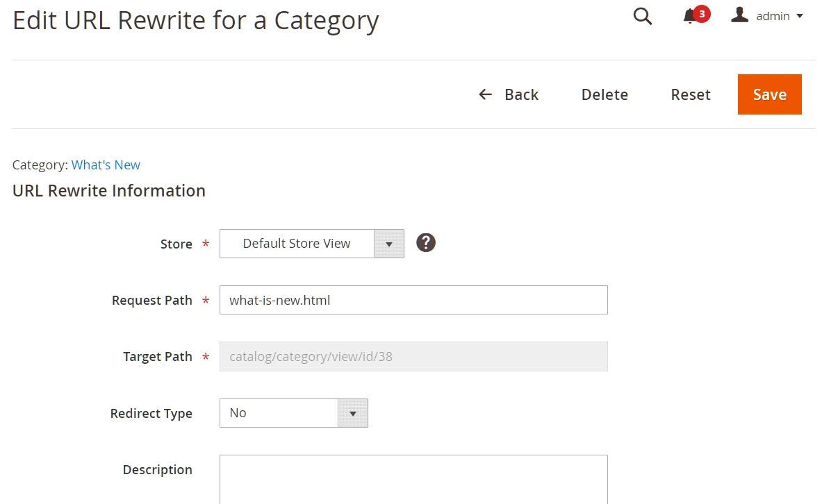The width and height of the screenshot is (822, 504).
Task: Click the Store dropdown arrow icon
Action: (390, 244)
